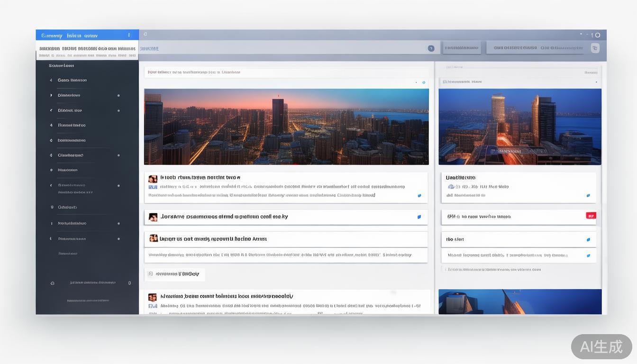Toggle the dot beside the second sidebar item
The width and height of the screenshot is (637, 364).
point(118,96)
